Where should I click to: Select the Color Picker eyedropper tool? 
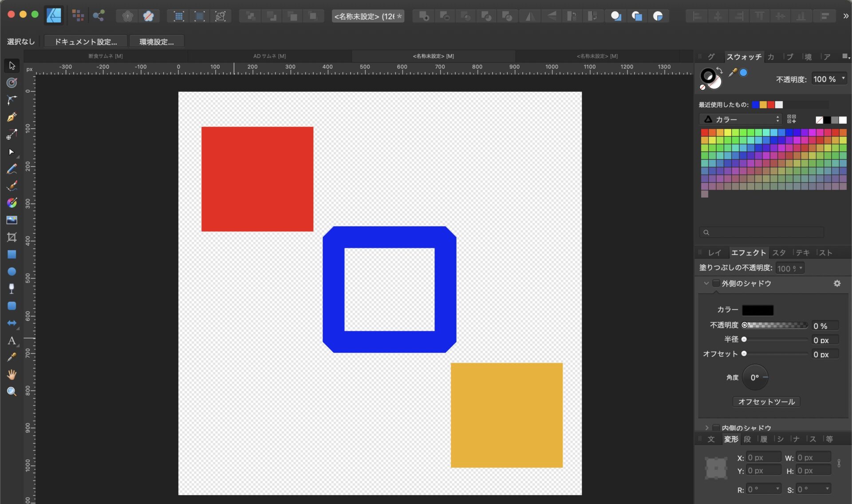(12, 357)
